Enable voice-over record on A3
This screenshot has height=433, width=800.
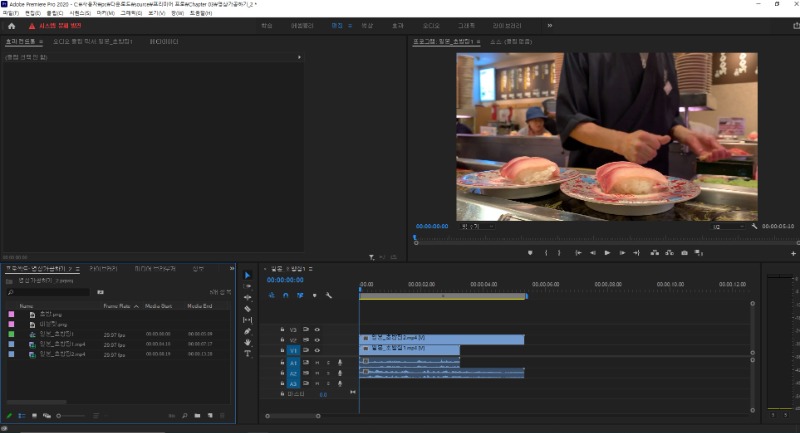point(340,384)
